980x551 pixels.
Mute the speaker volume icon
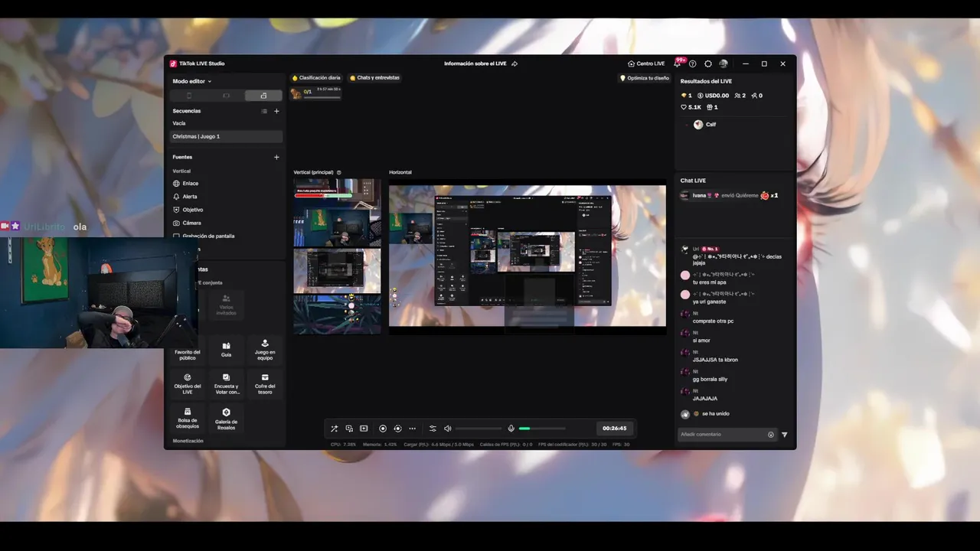448,429
